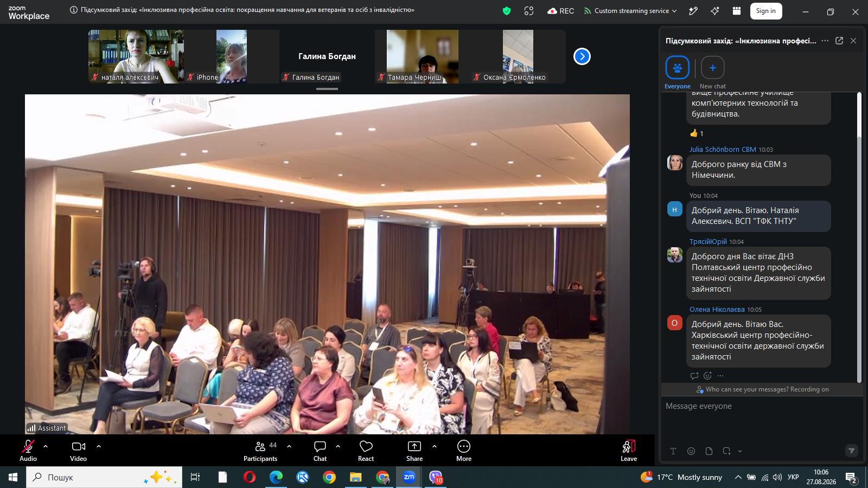Expand the Share options arrow
This screenshot has width=868, height=488.
435,446
